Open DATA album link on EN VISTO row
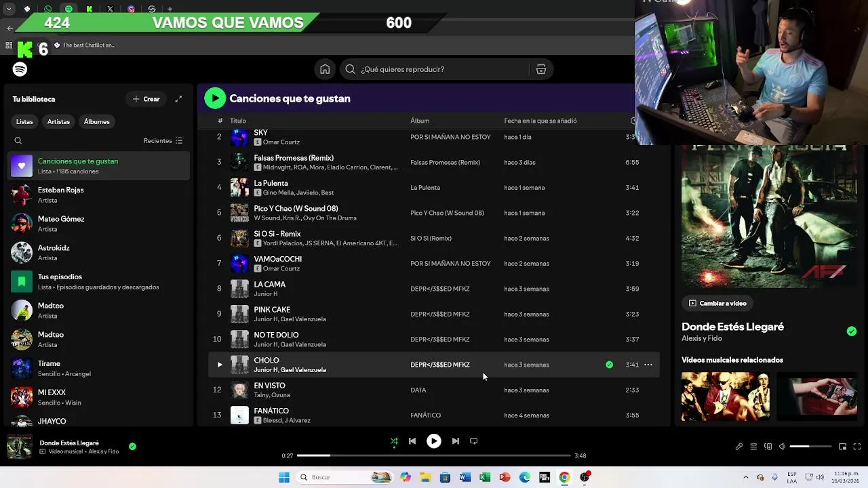868x488 pixels. (x=418, y=390)
